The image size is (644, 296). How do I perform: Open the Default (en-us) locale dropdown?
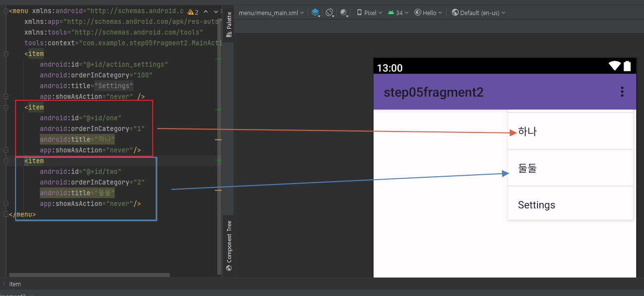(478, 13)
